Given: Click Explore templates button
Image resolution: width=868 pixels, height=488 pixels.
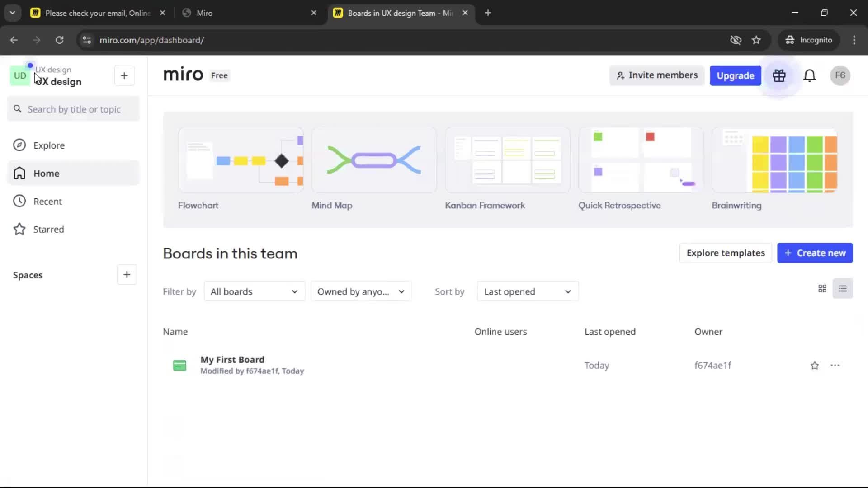Looking at the screenshot, I should point(726,253).
